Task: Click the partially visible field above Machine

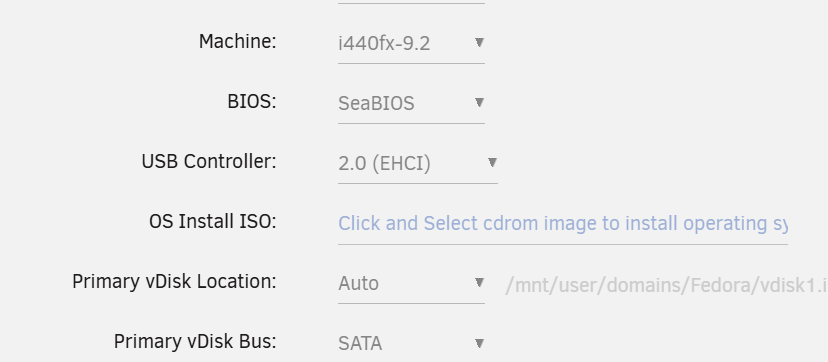Action: 411,2
